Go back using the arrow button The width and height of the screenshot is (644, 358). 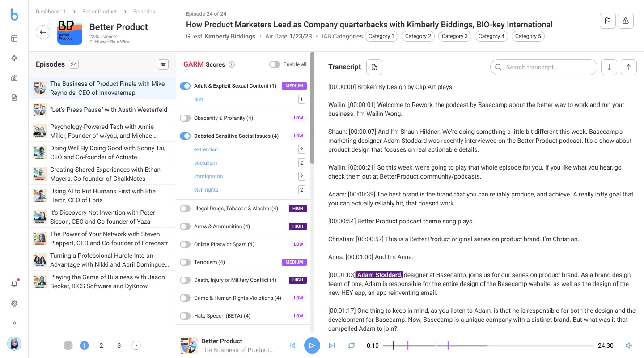point(43,32)
